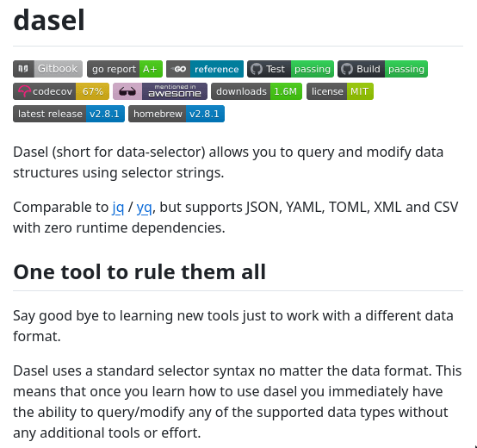The width and height of the screenshot is (477, 448).
Task: Open the jq link
Action: [x=118, y=208]
